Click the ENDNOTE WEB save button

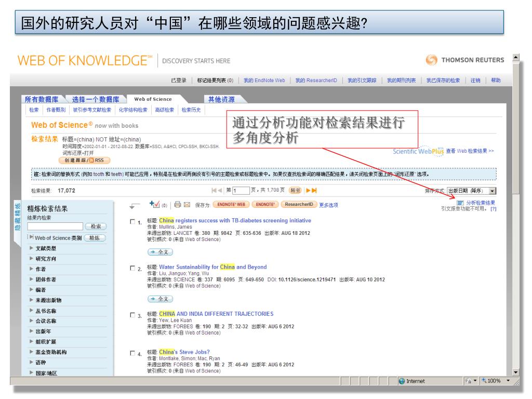point(231,204)
